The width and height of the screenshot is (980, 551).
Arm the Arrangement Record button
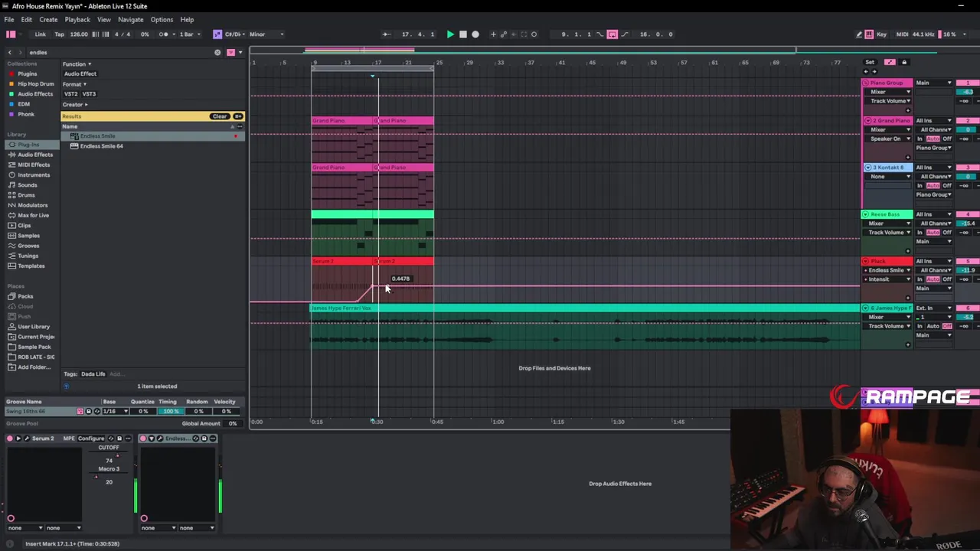(475, 34)
